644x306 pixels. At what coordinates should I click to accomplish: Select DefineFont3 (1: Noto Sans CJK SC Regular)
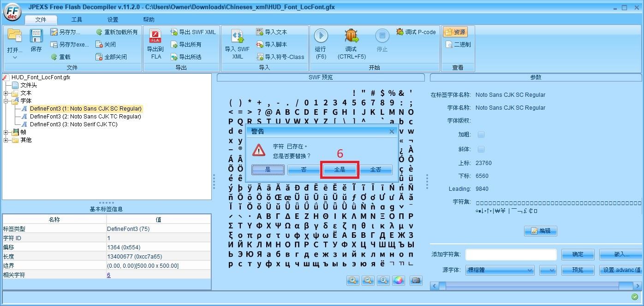(x=86, y=109)
